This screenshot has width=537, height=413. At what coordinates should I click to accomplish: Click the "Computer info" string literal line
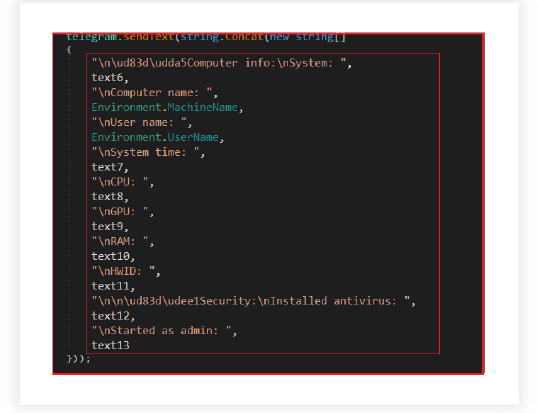click(221, 63)
